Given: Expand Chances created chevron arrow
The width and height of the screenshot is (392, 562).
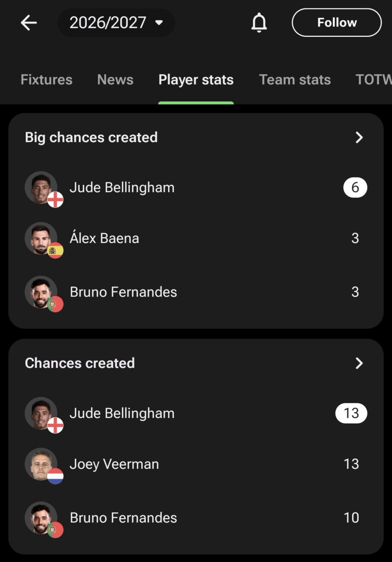Looking at the screenshot, I should pyautogui.click(x=359, y=363).
